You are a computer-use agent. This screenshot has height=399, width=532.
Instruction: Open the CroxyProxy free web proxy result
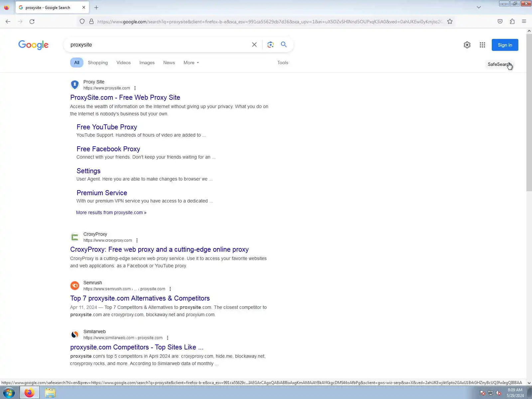point(159,249)
